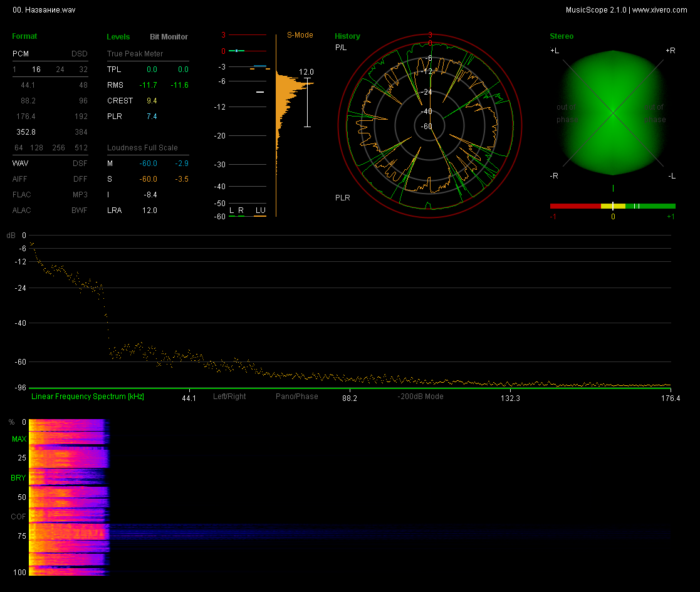Open the www.xivero.com link
Screen dimensions: 700x592
[659, 10]
